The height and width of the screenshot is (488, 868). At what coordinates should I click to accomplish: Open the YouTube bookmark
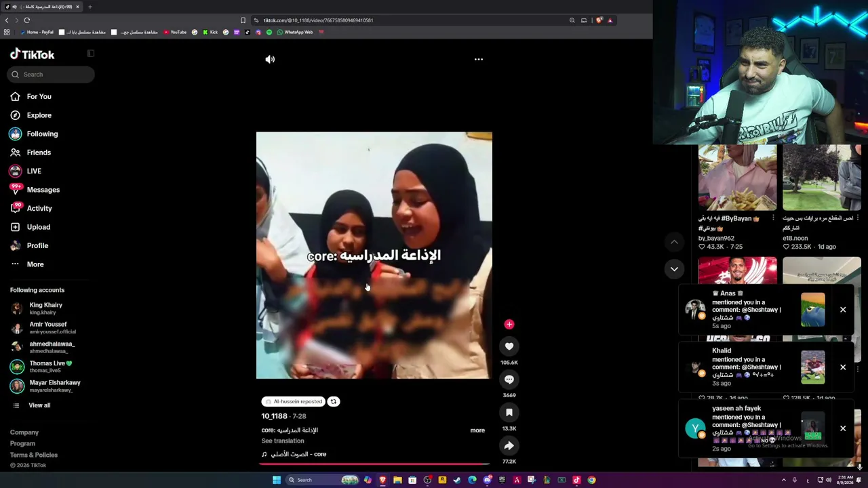pos(175,33)
